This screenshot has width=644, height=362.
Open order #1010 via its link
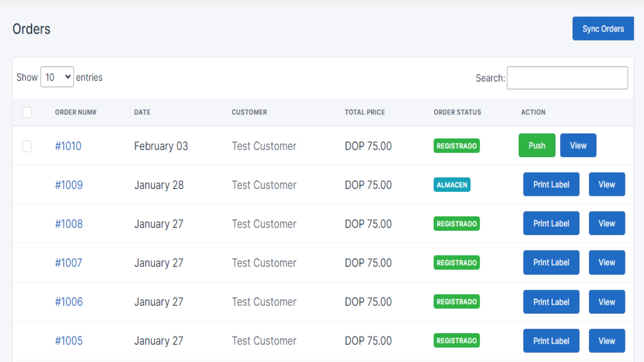click(68, 146)
